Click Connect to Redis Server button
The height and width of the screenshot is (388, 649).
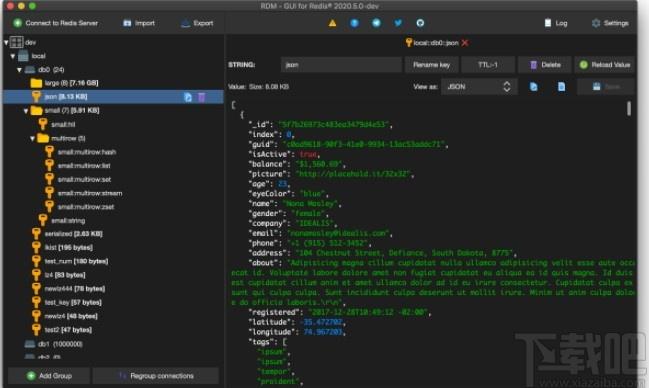[56, 23]
